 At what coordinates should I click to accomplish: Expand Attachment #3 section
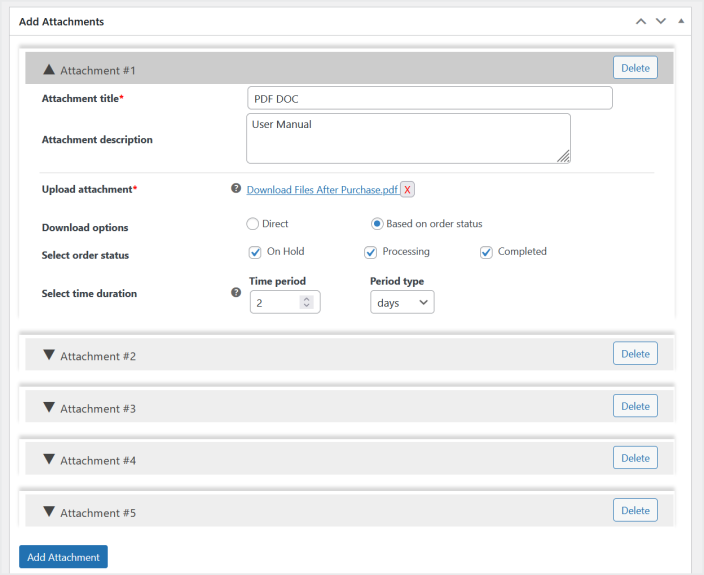coord(49,407)
